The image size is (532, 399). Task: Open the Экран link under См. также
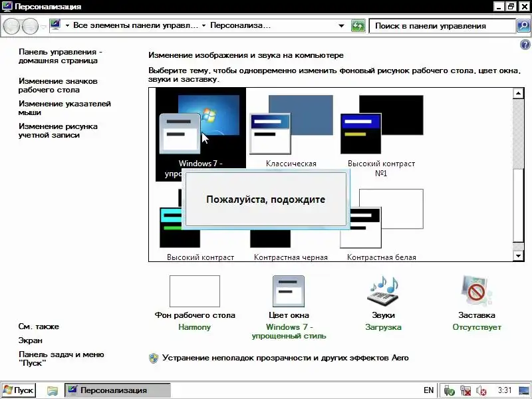30,340
